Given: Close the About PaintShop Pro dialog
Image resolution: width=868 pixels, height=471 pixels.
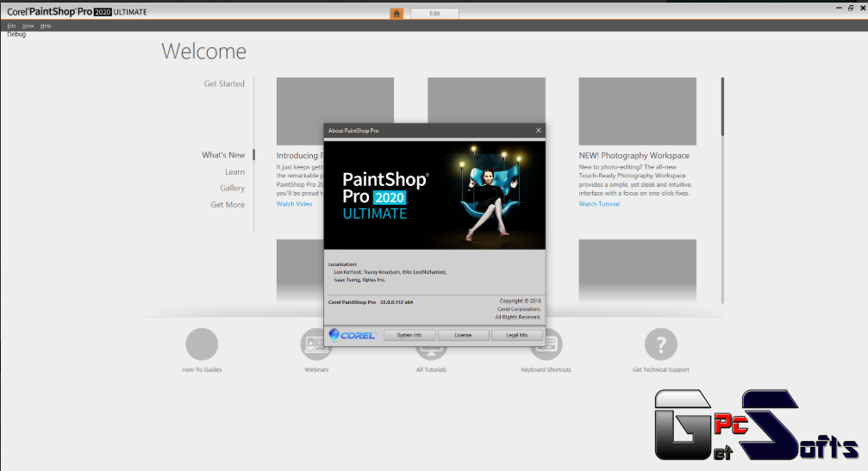Looking at the screenshot, I should coord(538,131).
